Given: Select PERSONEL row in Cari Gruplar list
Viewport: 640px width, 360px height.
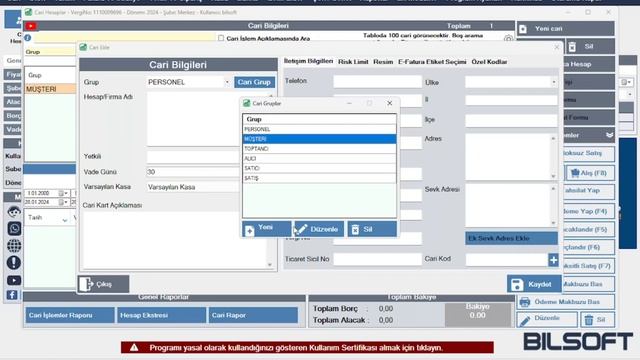Looking at the screenshot, I should pyautogui.click(x=319, y=129).
